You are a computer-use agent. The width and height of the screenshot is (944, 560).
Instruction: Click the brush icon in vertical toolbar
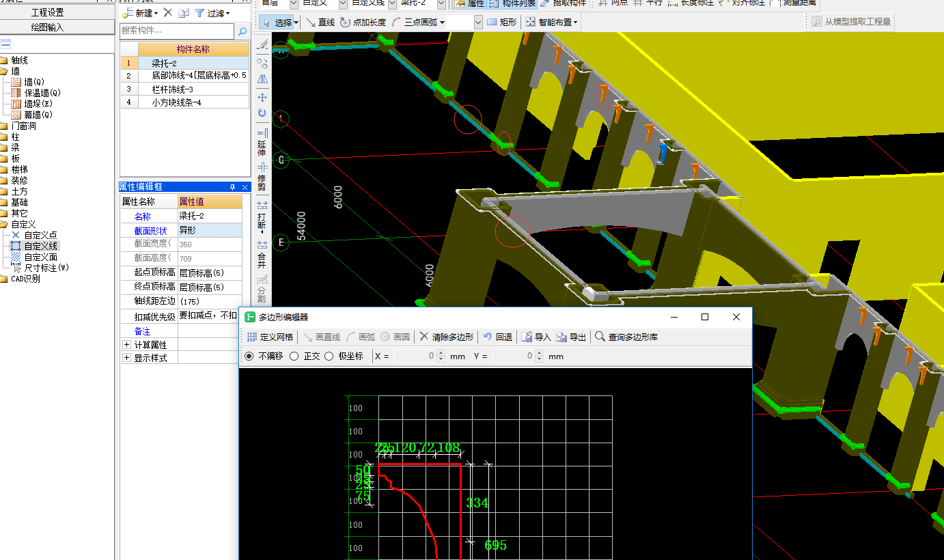(x=262, y=45)
